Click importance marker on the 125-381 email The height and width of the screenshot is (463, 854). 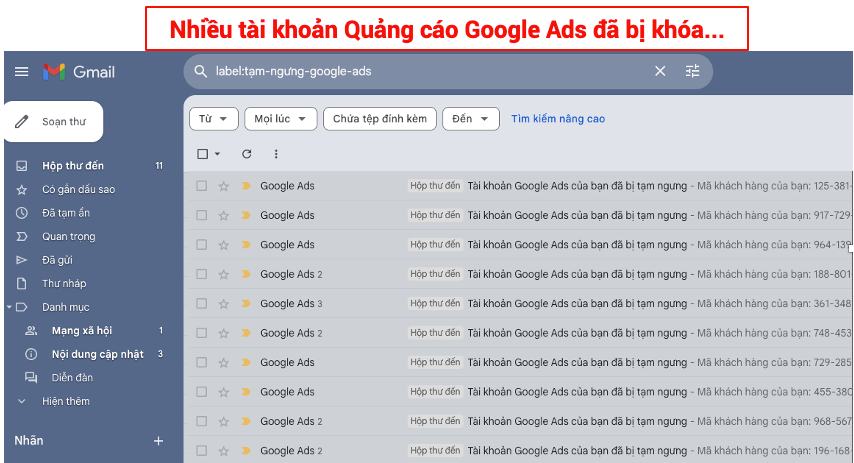tap(246, 186)
